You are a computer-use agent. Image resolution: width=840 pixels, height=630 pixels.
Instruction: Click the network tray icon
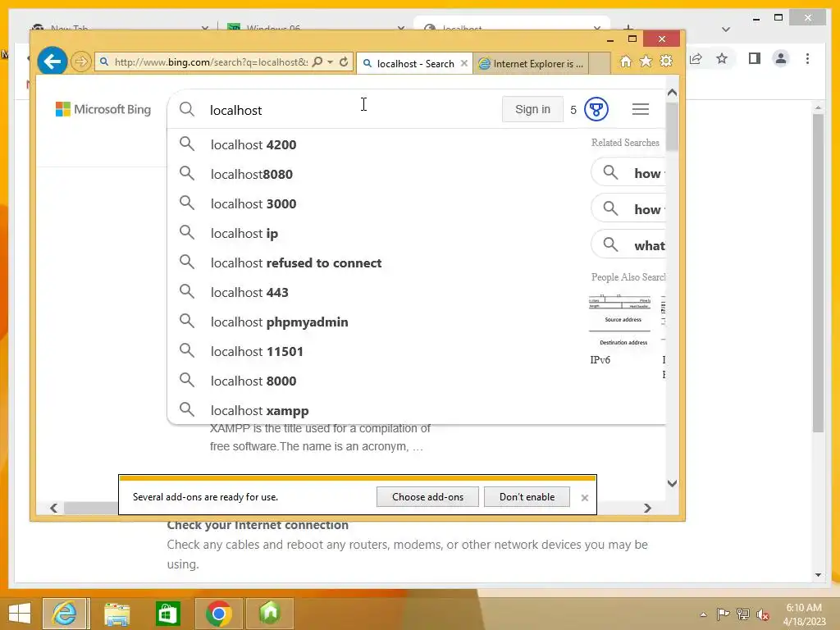point(743,614)
